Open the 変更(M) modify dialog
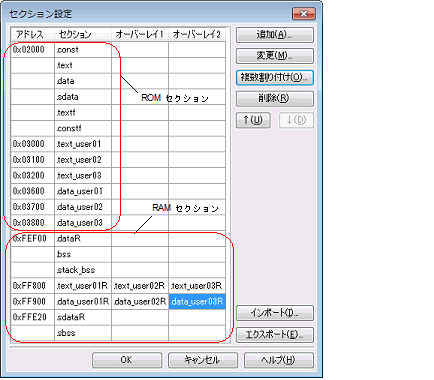Screen dimensions: 434x380 pos(275,56)
